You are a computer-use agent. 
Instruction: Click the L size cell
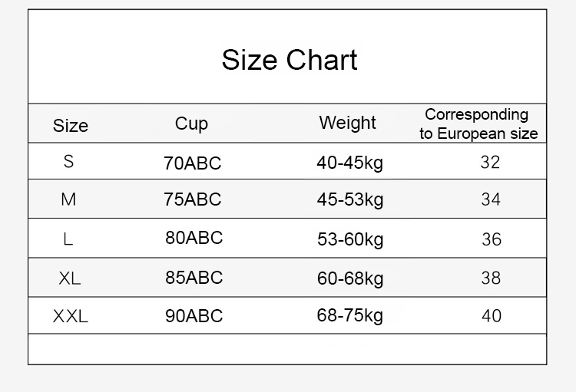[x=68, y=239]
